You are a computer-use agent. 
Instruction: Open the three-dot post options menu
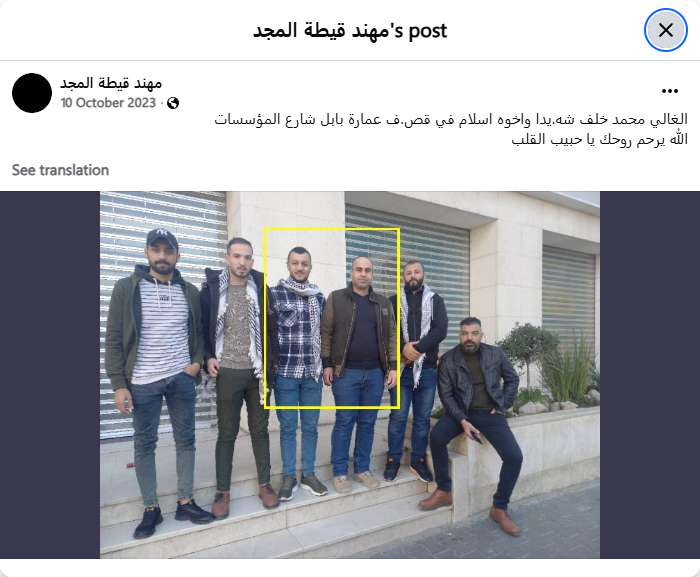pos(670,91)
